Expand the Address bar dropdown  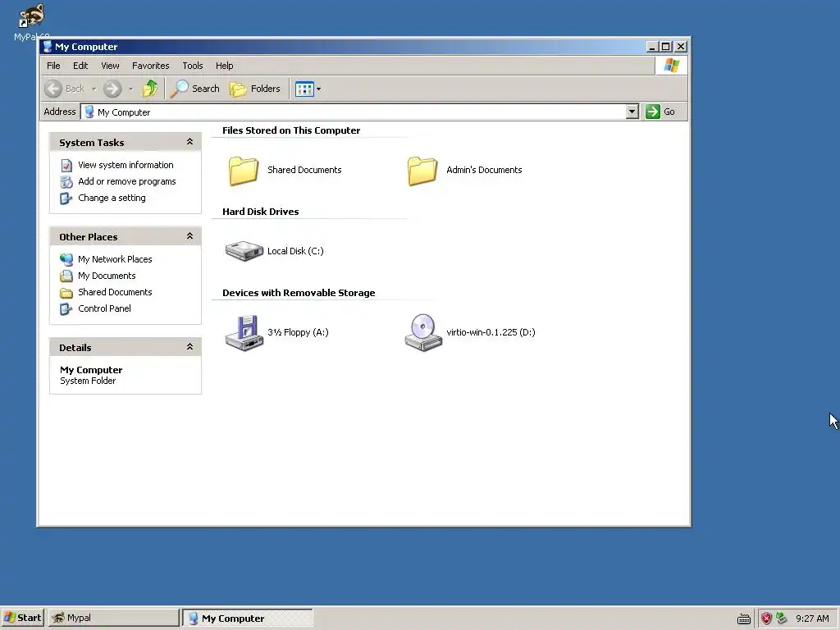632,112
